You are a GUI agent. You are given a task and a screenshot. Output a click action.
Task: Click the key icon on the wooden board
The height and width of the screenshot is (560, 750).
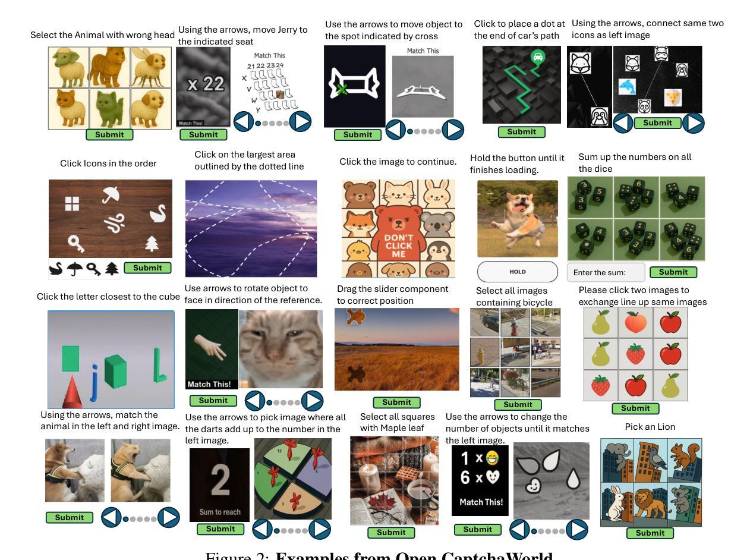pos(75,243)
